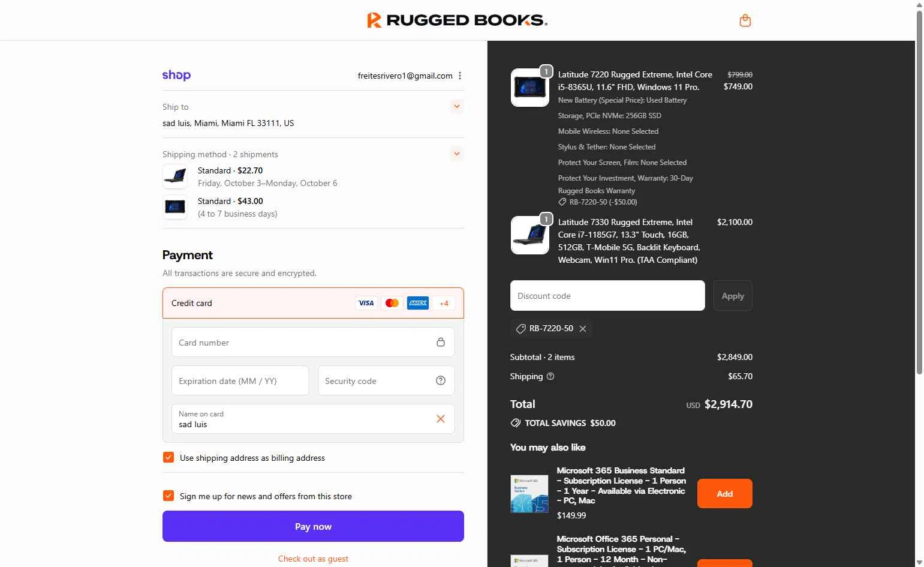Click Microsoft 365 Business Standard thumbnail
The height and width of the screenshot is (567, 924).
(x=529, y=494)
